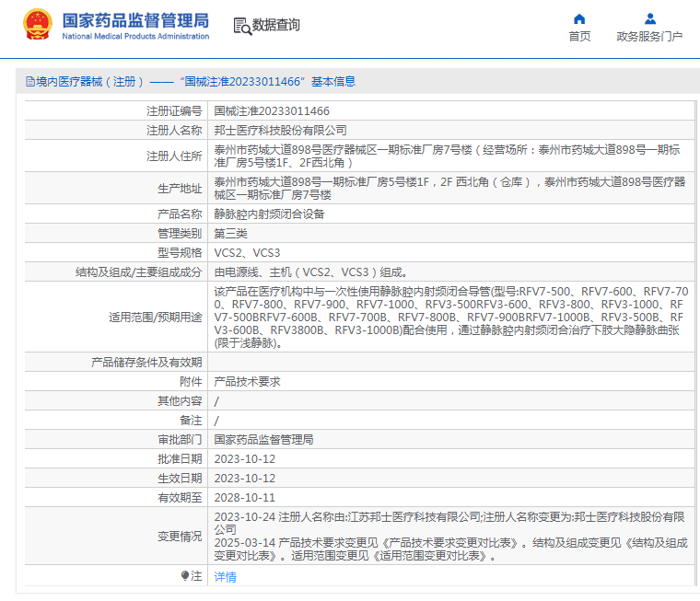The width and height of the screenshot is (700, 601).
Task: Click the 产品储存条件及有效期 row label
Action: point(146,363)
